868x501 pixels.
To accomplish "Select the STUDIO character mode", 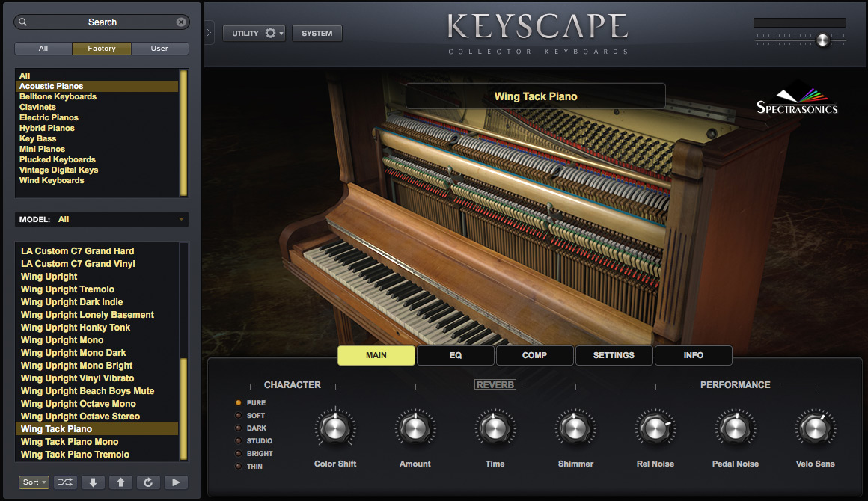I will click(x=239, y=440).
